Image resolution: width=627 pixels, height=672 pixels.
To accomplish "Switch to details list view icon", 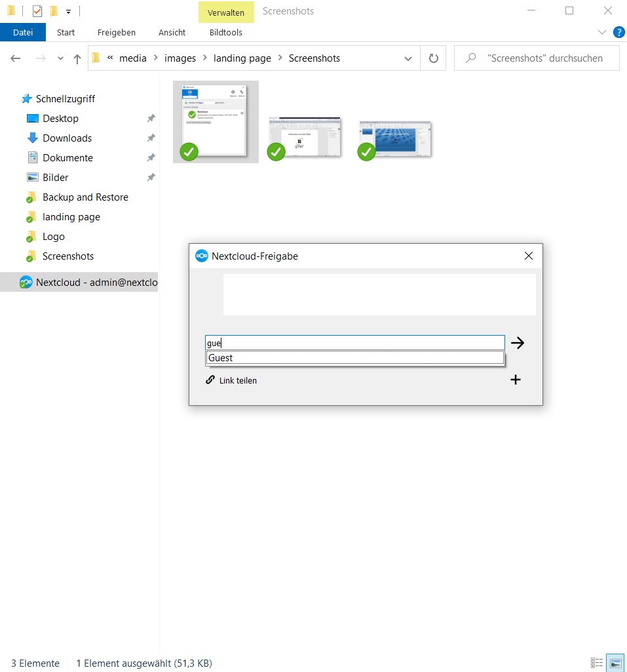I will point(597,663).
